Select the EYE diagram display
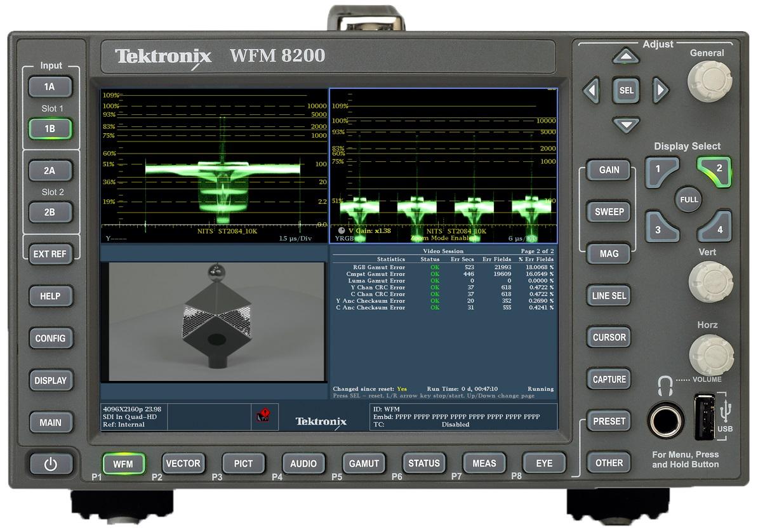758x532 pixels. 543,463
